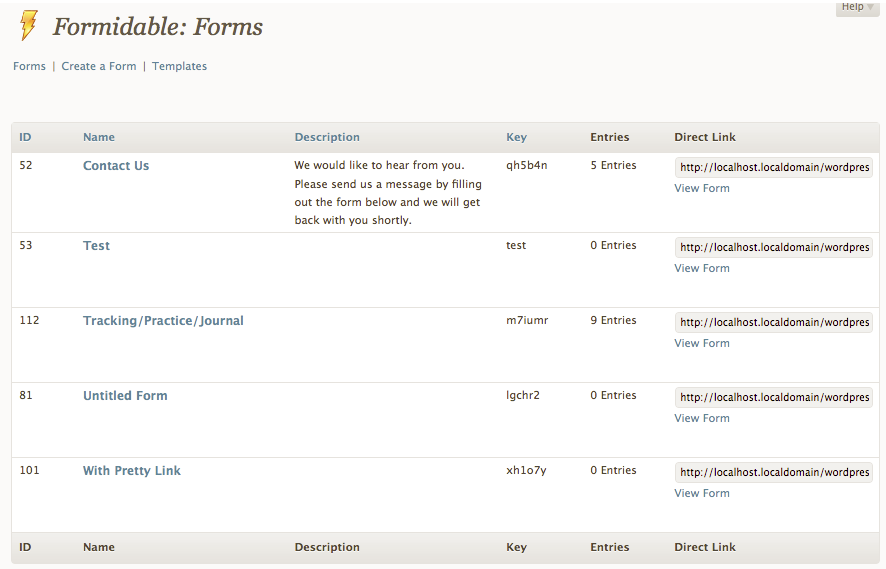Image resolution: width=886 pixels, height=569 pixels.
Task: Sort table by ID column header
Action: tap(25, 137)
